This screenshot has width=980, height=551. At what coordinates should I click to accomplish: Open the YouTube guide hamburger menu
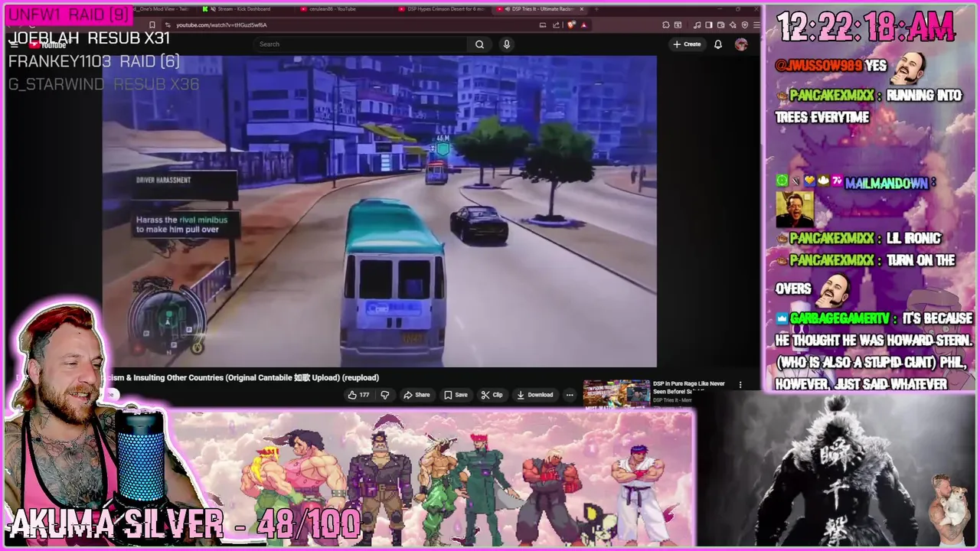pos(14,44)
